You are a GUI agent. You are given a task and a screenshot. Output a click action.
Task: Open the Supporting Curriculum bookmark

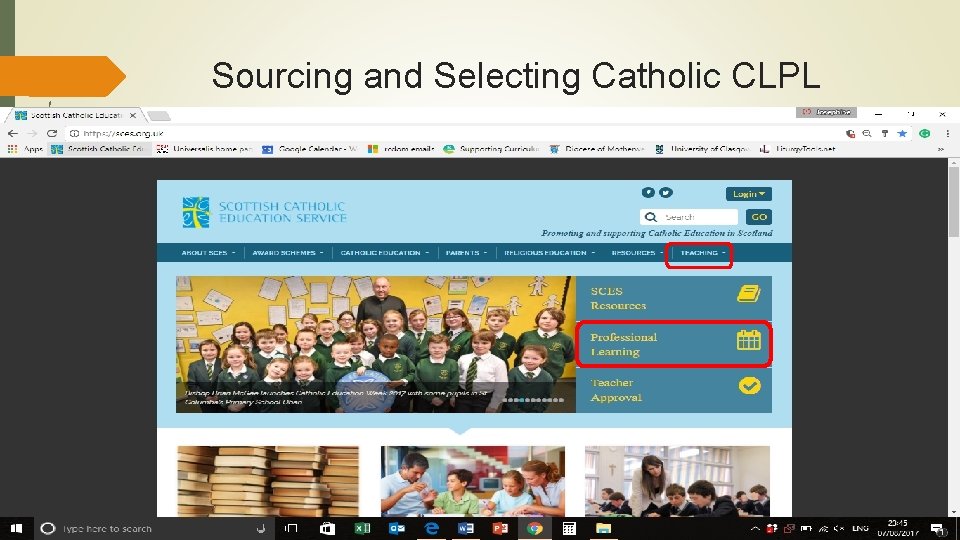(x=492, y=149)
